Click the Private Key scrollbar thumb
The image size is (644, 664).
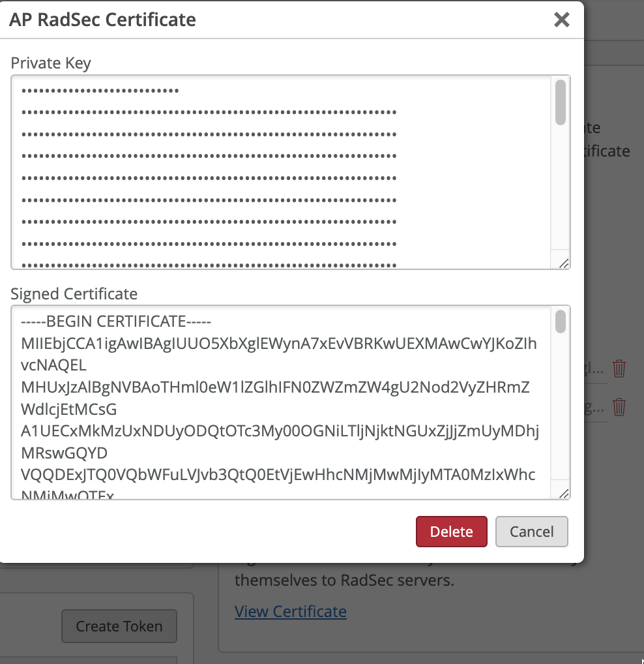pyautogui.click(x=560, y=102)
